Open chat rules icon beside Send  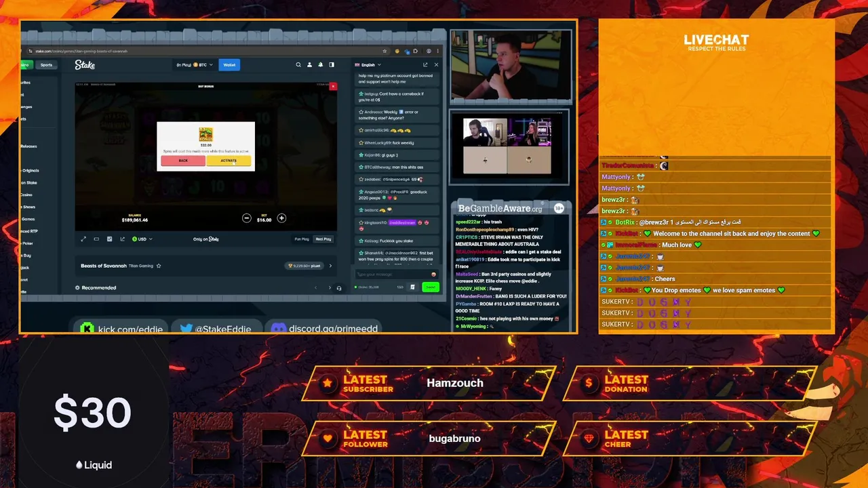[x=412, y=287]
